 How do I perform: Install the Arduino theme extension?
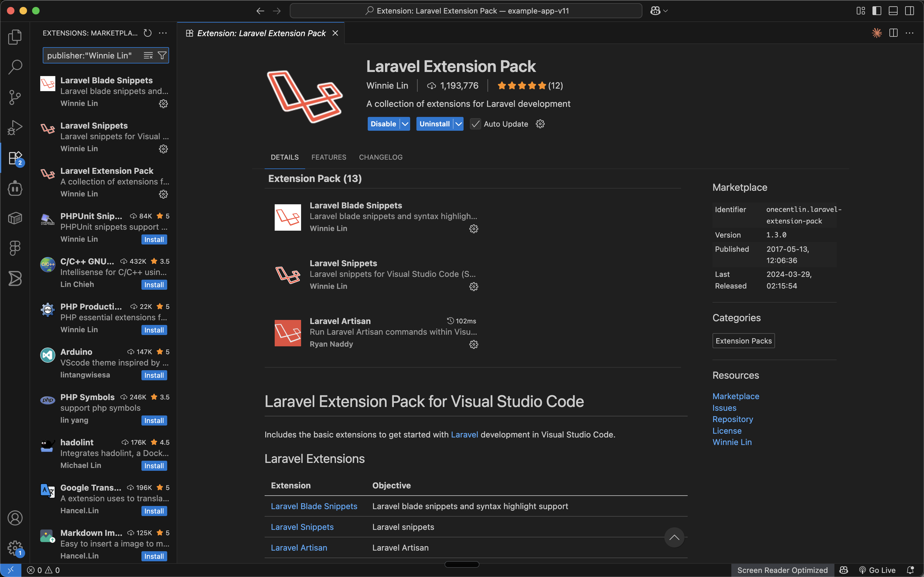(x=154, y=376)
